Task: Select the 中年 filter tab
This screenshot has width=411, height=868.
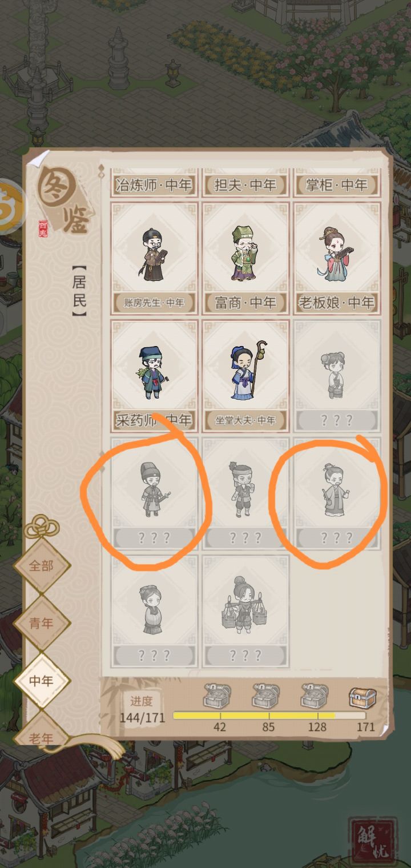Action: [x=42, y=681]
